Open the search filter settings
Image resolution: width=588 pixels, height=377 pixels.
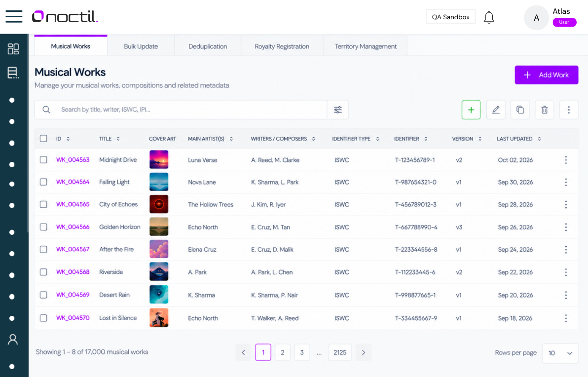pyautogui.click(x=337, y=110)
